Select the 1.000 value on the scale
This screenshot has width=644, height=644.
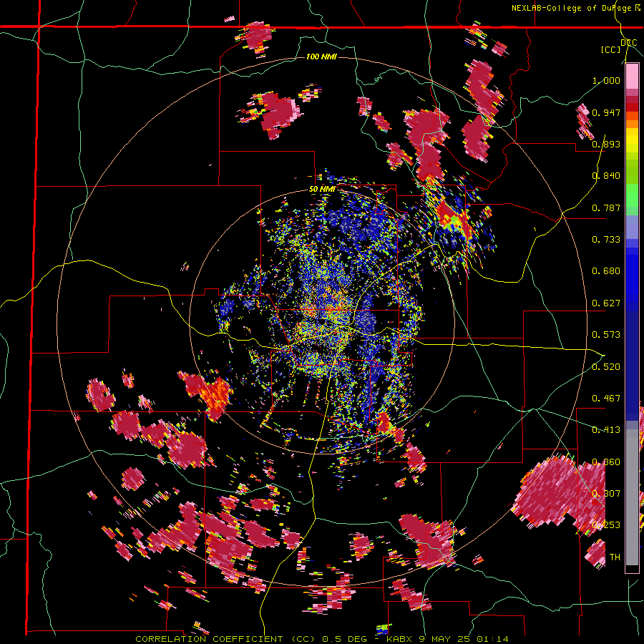coord(606,80)
